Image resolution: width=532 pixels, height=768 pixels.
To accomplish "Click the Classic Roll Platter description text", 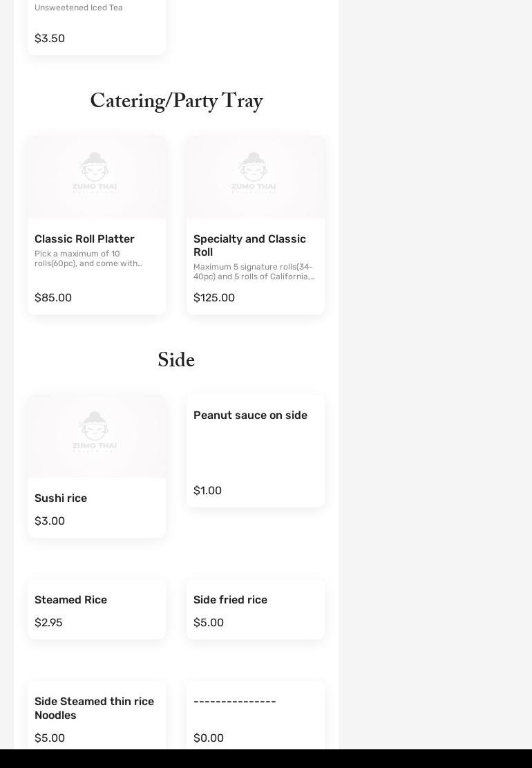I will click(88, 259).
